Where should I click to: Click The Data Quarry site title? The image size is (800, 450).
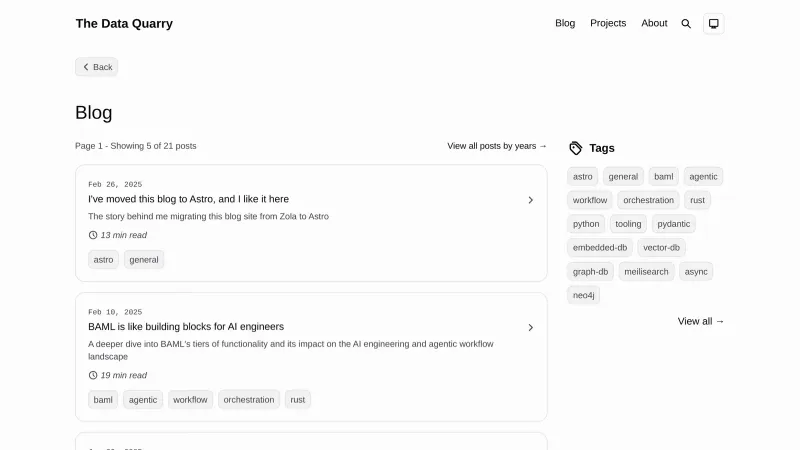(x=124, y=24)
